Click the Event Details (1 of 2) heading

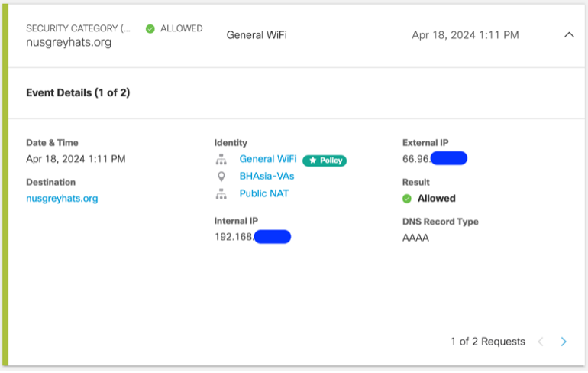click(x=78, y=93)
